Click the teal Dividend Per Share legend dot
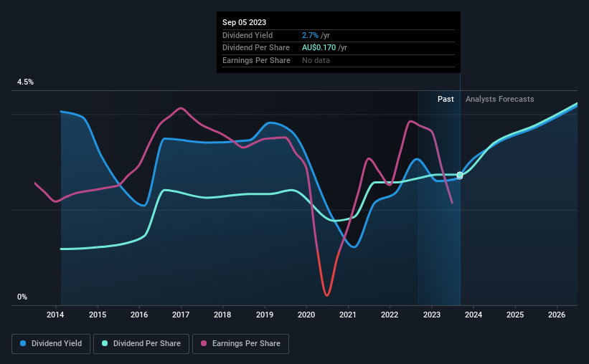This screenshot has width=589, height=364. (105, 343)
